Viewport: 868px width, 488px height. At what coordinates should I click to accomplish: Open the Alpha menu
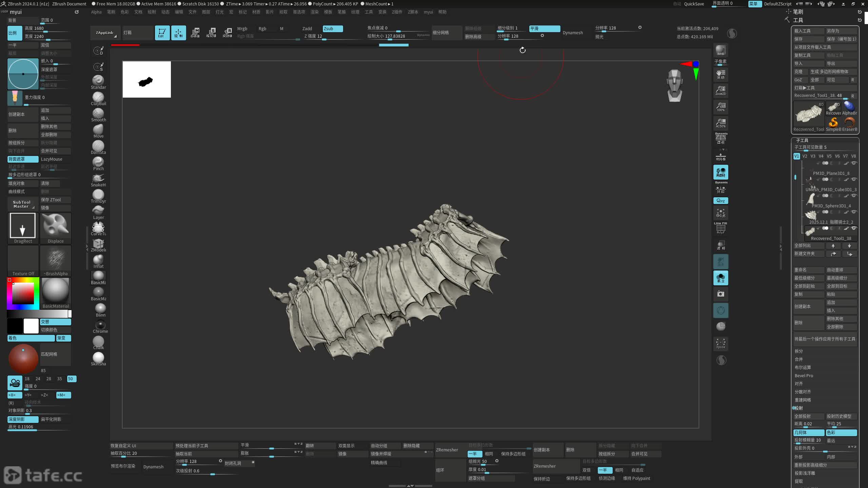tap(96, 12)
